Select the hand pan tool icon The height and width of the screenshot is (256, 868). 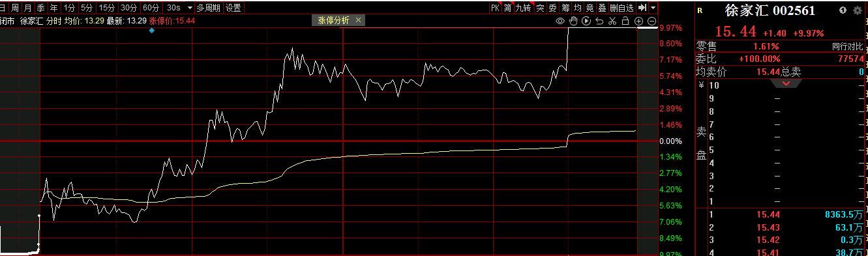[573, 21]
